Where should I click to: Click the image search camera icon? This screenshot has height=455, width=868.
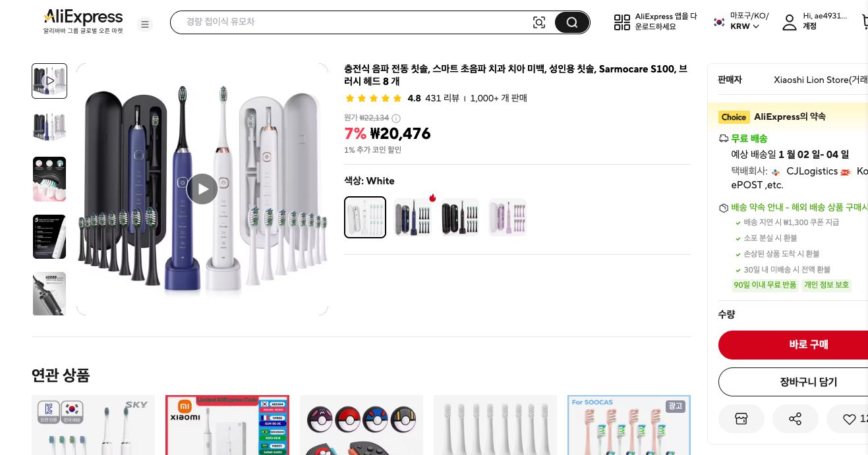click(539, 22)
